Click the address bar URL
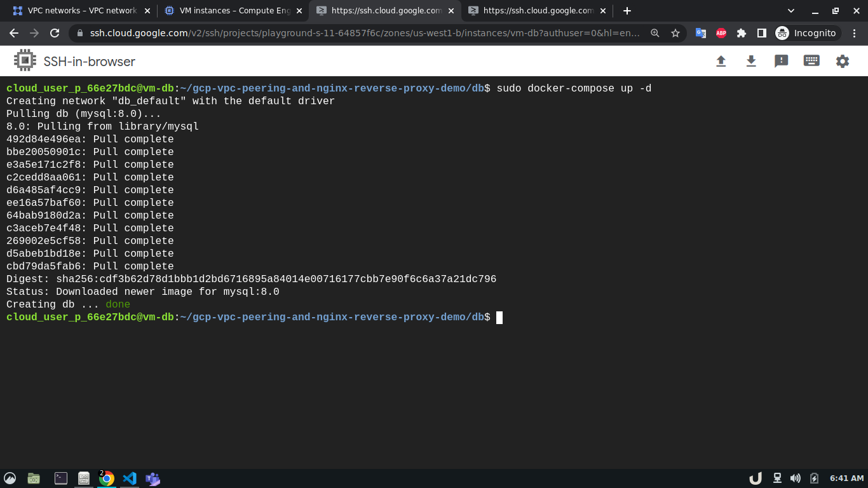Image resolution: width=868 pixels, height=488 pixels. pyautogui.click(x=365, y=33)
